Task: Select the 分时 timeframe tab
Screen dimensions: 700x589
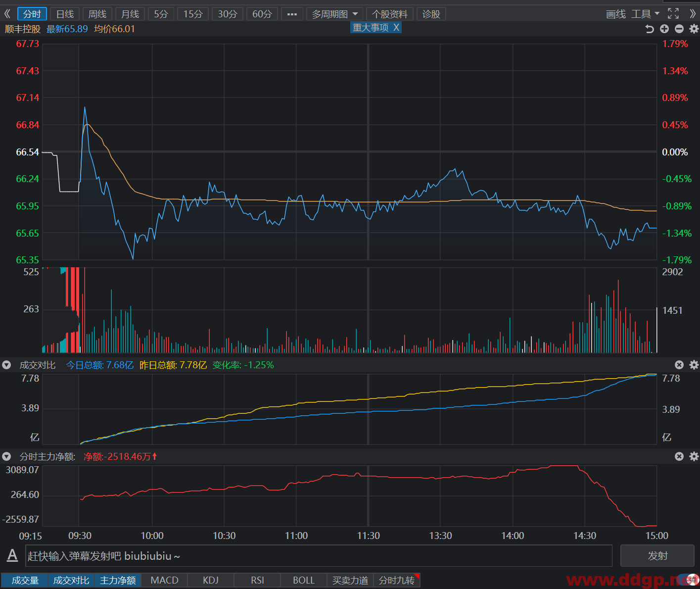Action: pos(32,14)
